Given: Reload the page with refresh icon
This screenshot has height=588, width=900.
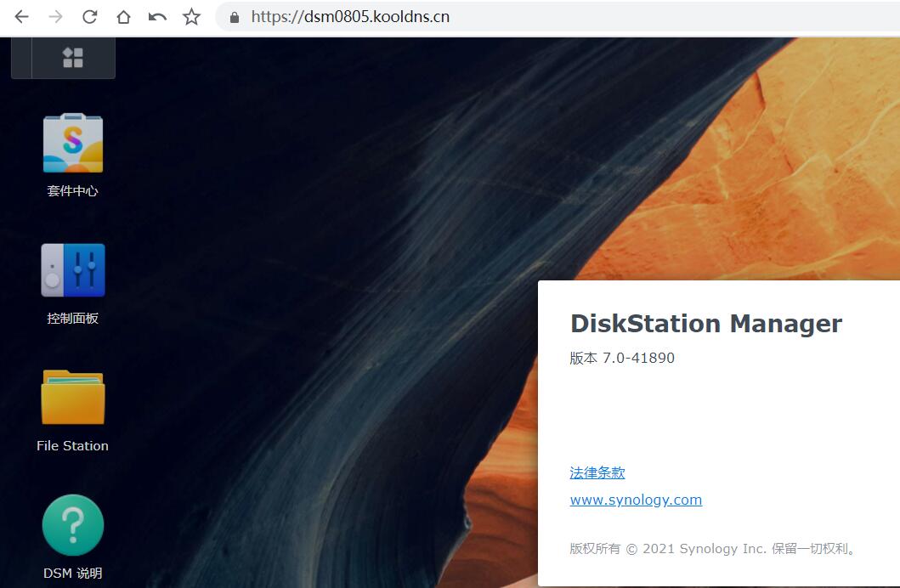Looking at the screenshot, I should (x=89, y=17).
